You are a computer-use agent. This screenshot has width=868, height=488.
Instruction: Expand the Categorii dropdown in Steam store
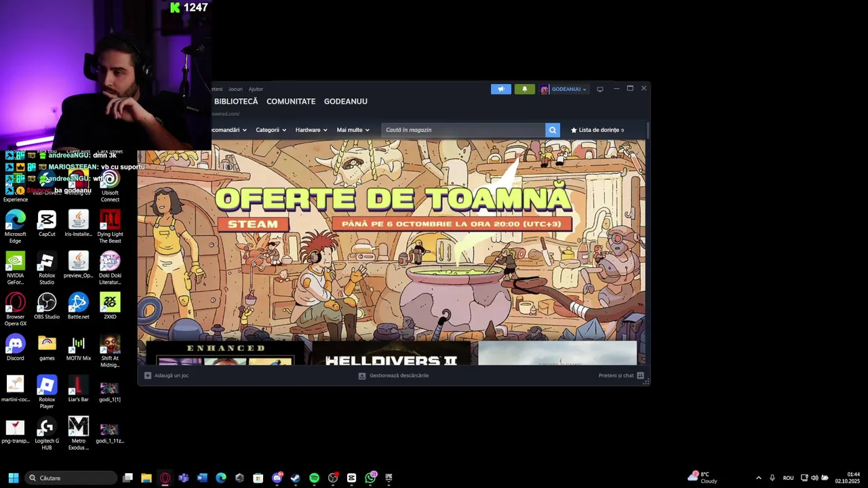tap(271, 130)
